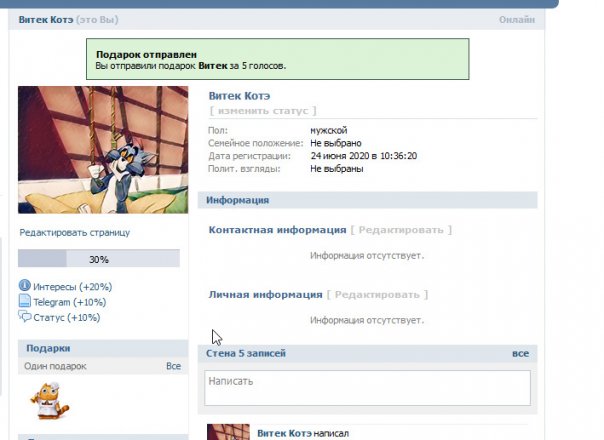Click the Полит. взгляды value Не выбраны

(x=337, y=169)
